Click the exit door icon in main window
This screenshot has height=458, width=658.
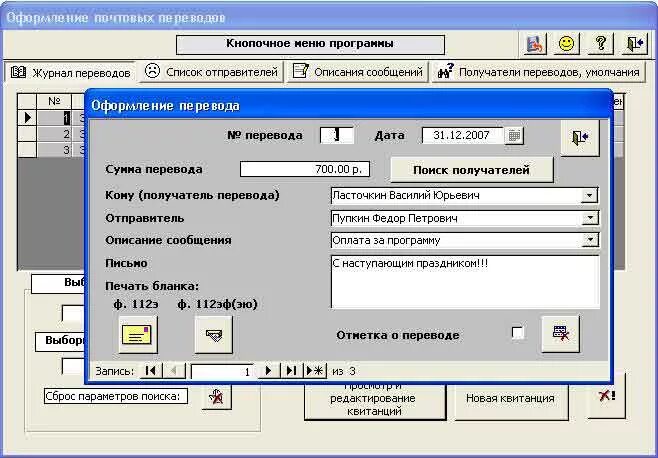635,44
